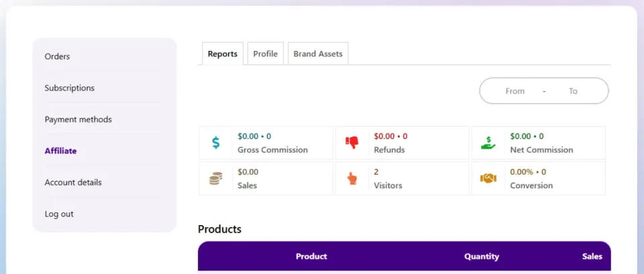The height and width of the screenshot is (274, 644).
Task: Click the red thumbs-down Refunds icon
Action: point(352,143)
